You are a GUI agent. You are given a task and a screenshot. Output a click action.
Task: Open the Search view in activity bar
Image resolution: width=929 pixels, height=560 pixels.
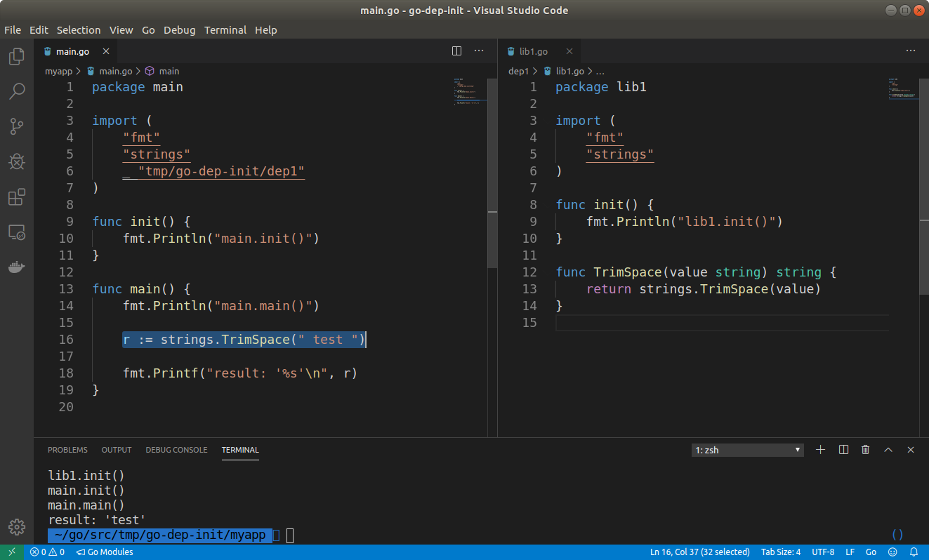point(17,91)
